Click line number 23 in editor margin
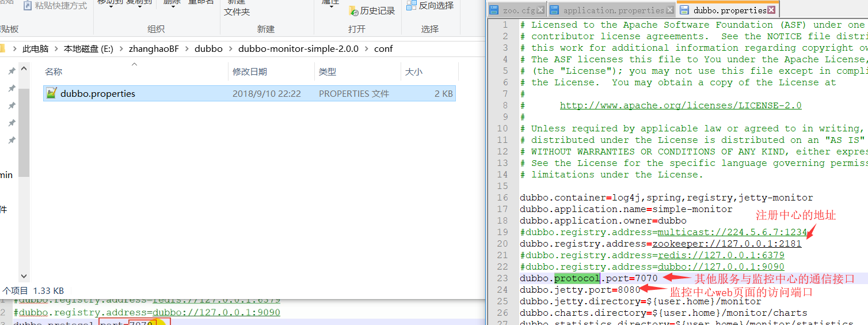This screenshot has height=325, width=868. click(502, 278)
